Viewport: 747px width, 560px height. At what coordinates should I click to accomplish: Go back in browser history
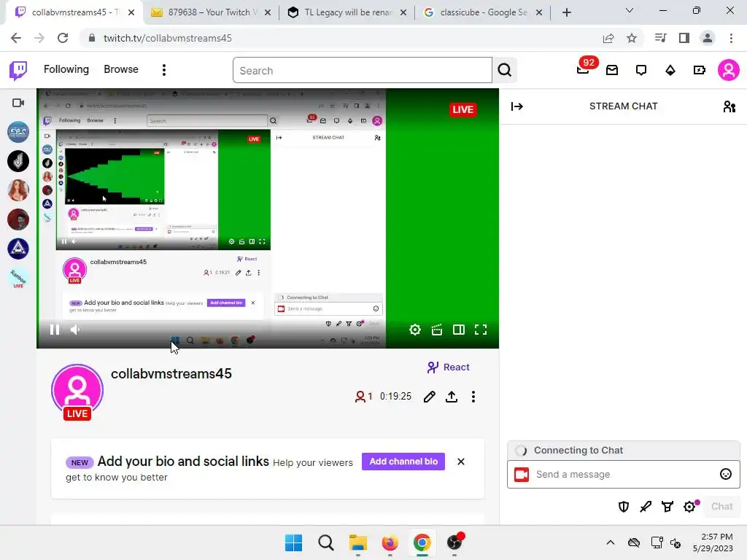pyautogui.click(x=16, y=38)
